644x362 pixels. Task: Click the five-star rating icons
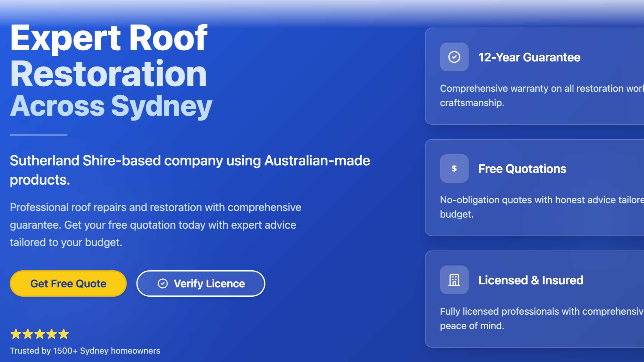click(x=40, y=334)
